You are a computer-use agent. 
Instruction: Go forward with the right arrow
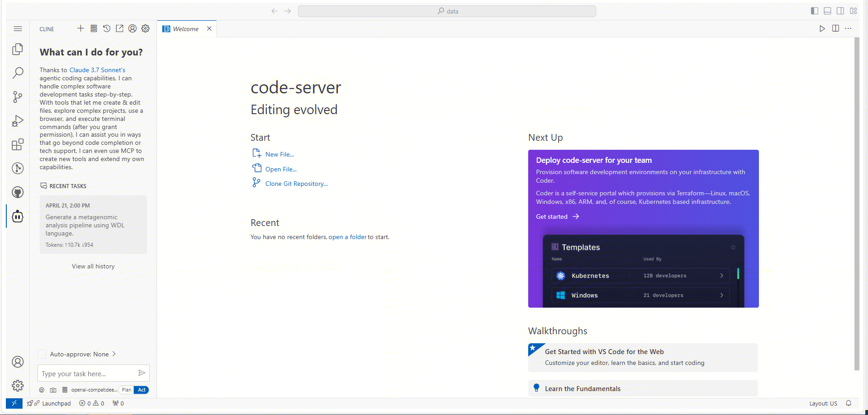(288, 11)
